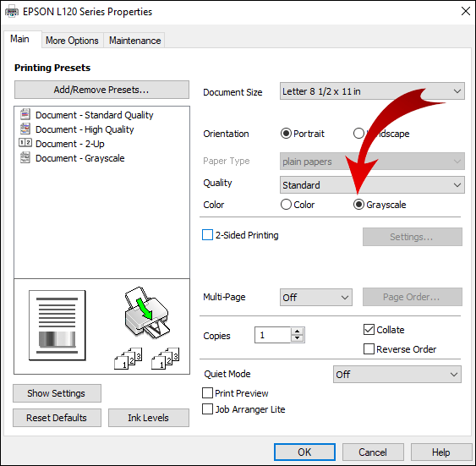Click Show Settings button
476x466 pixels.
(57, 393)
